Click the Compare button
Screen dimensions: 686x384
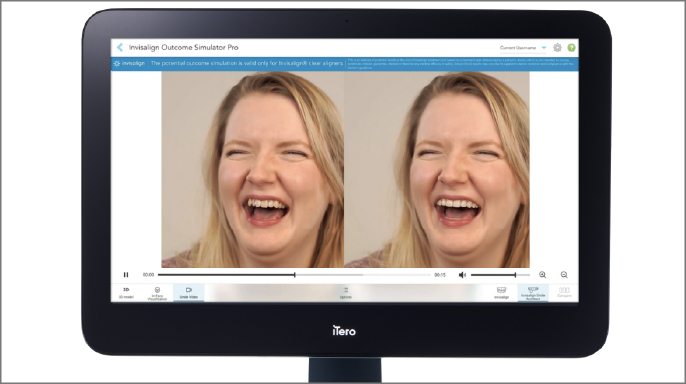[564, 293]
